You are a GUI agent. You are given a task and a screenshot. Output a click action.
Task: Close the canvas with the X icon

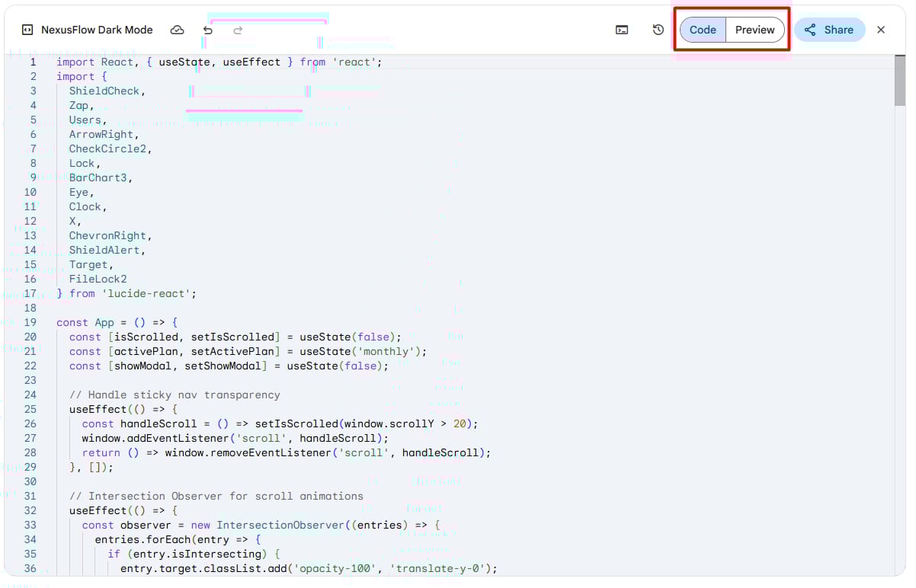click(881, 30)
